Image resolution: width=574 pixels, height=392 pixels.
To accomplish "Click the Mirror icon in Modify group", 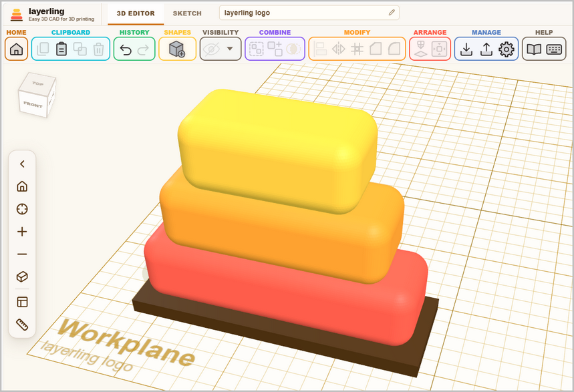I will [x=339, y=49].
